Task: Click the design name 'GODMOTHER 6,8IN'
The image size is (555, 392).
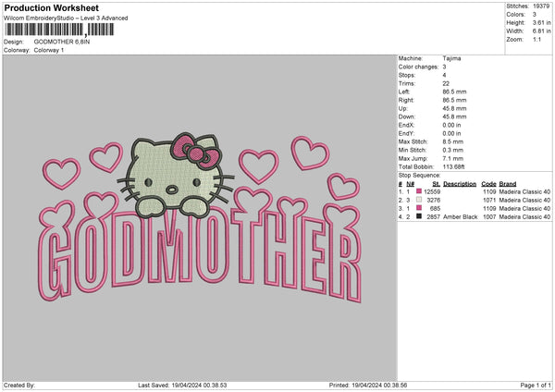Action: click(62, 42)
